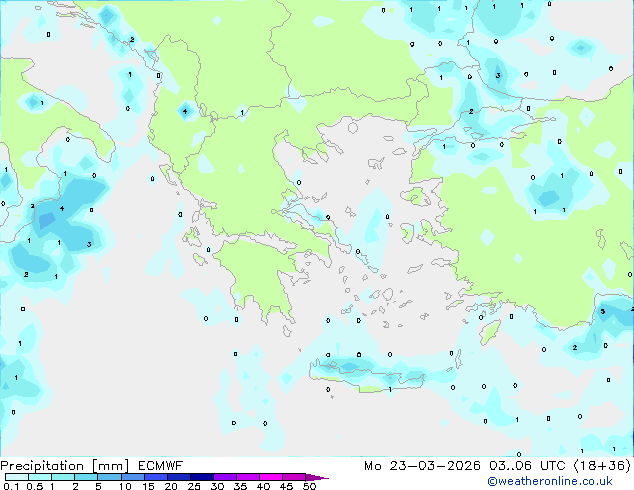Select the 35–40 mm purple-magenta legend segment
The width and height of the screenshot is (634, 490).
tap(247, 477)
